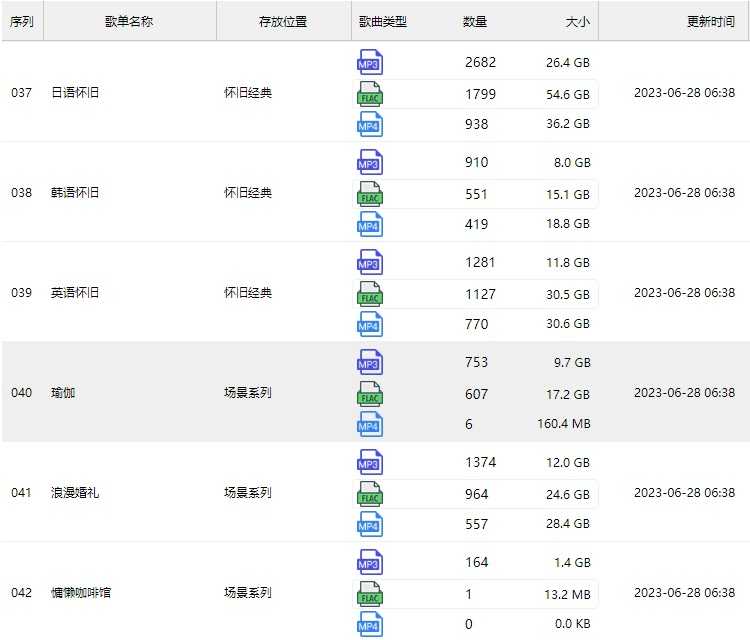Click 歌曲类型 column header
The image size is (750, 640).
point(383,22)
